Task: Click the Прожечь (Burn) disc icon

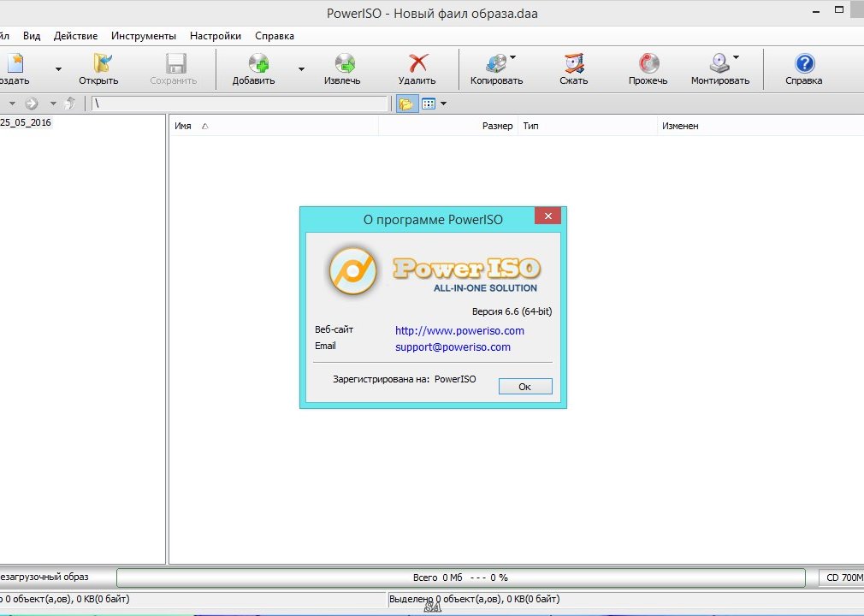Action: [648, 63]
